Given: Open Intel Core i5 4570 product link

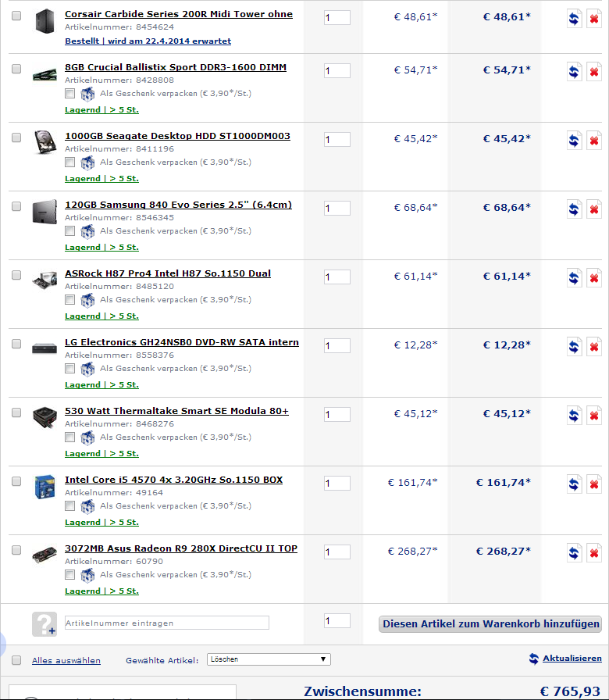Looking at the screenshot, I should 173,480.
